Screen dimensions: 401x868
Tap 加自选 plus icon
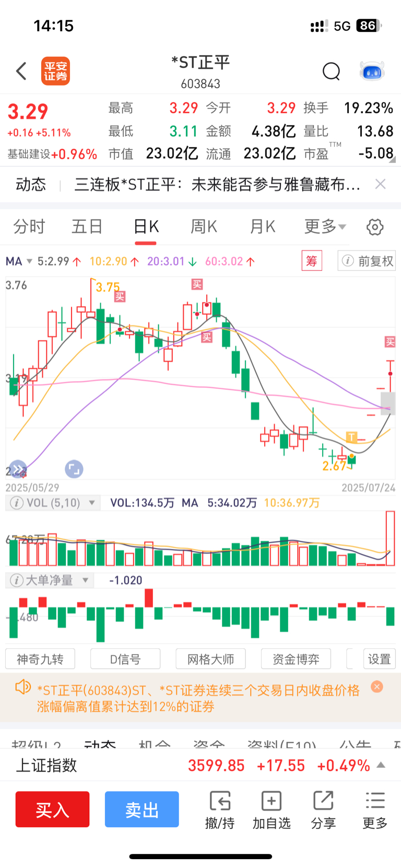272,801
